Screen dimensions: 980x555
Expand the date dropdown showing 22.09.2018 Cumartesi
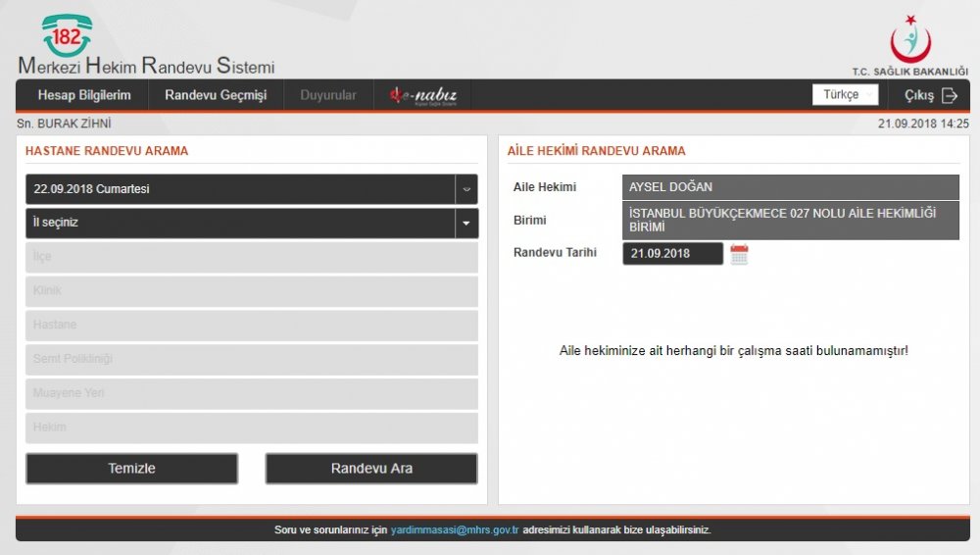pos(466,189)
